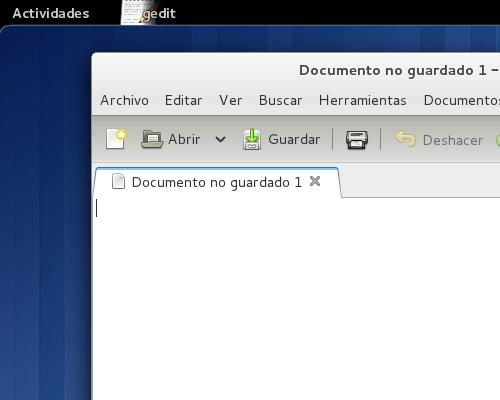Open the Archivo menu
500x400 pixels.
click(x=124, y=100)
